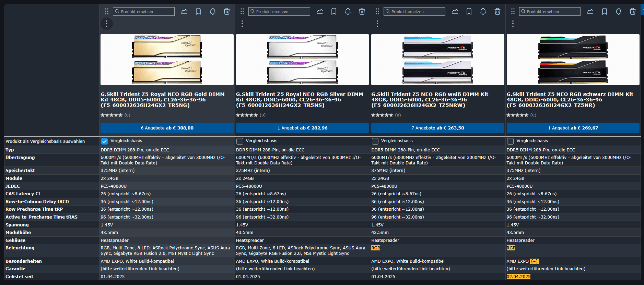Click the "1 Angebot ab € 282,96" button
Screen dimensions: 644x285
302,128
